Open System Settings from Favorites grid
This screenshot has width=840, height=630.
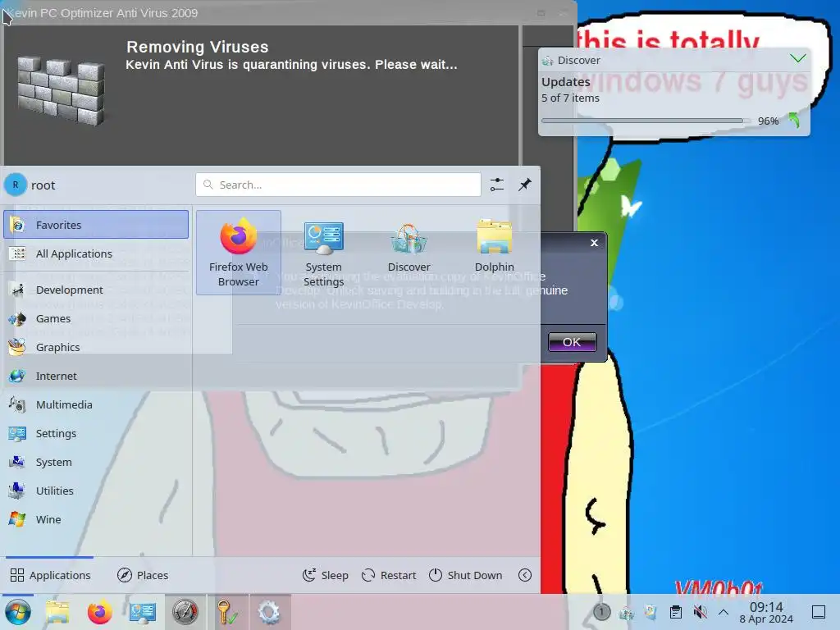click(x=323, y=253)
